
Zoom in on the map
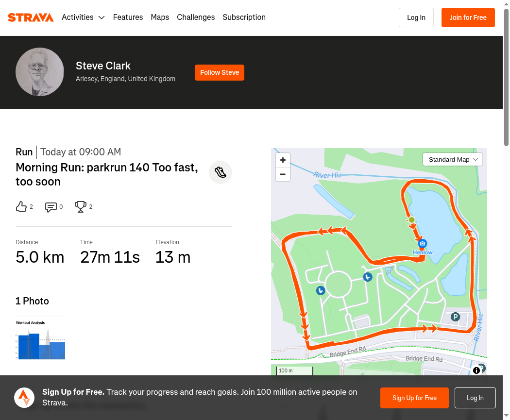(283, 160)
